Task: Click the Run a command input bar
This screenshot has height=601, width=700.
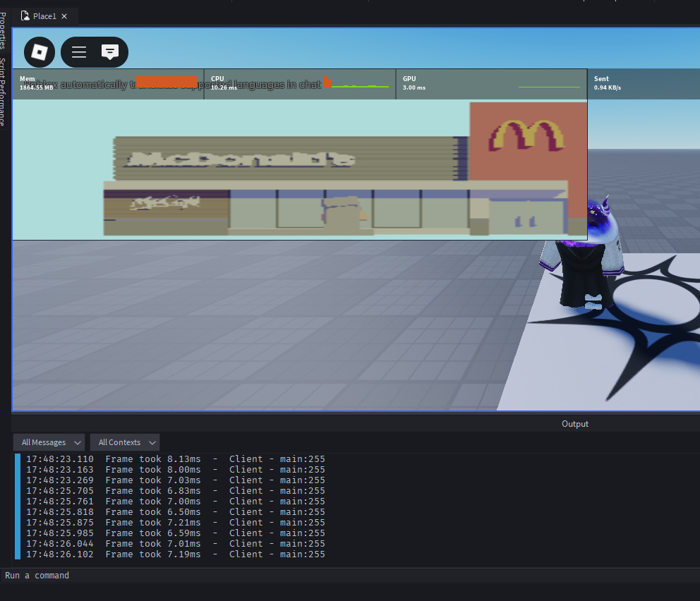Action: click(350, 575)
